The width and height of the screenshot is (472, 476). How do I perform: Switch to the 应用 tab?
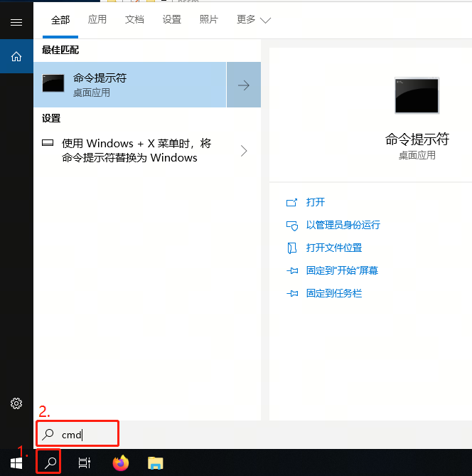click(97, 19)
